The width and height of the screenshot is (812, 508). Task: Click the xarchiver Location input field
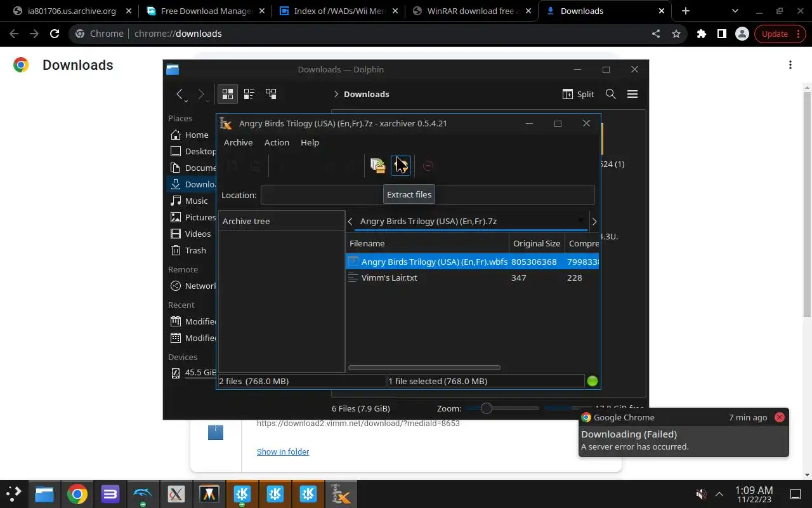click(x=428, y=195)
